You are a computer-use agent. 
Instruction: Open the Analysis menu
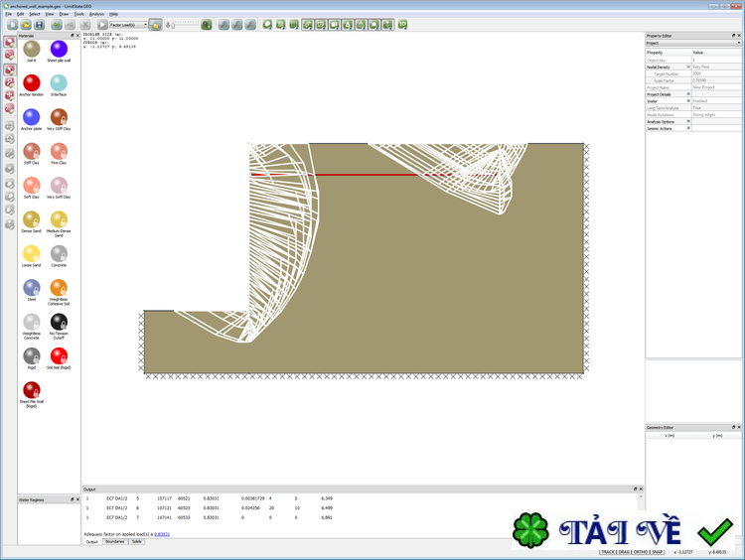click(x=96, y=14)
